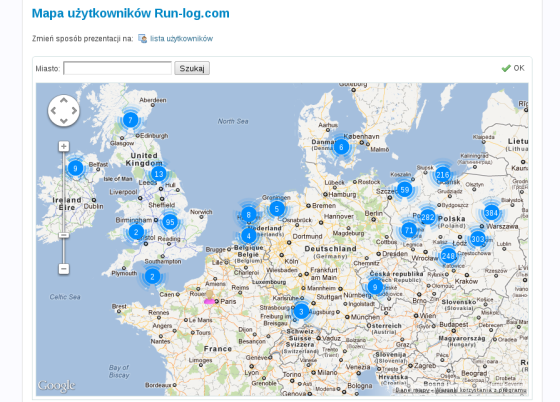Select cluster marker 3 near Strasbourg
The height and width of the screenshot is (402, 560).
tap(301, 311)
